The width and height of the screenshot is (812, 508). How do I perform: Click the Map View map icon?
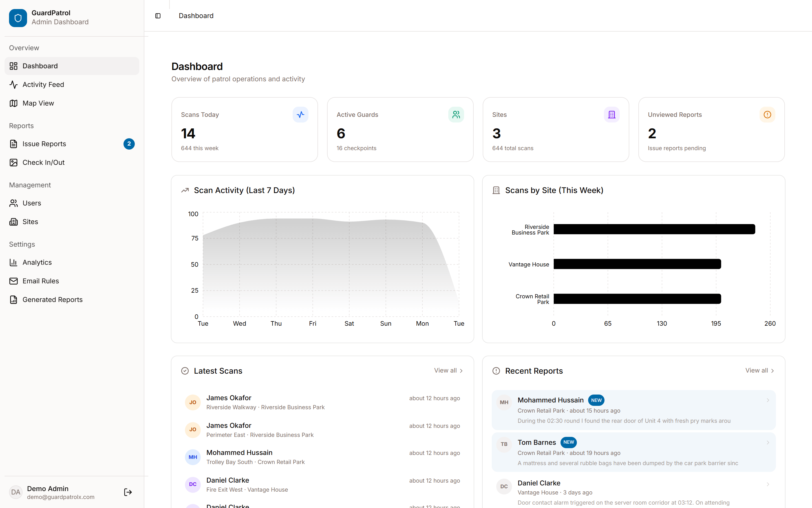[x=14, y=103]
